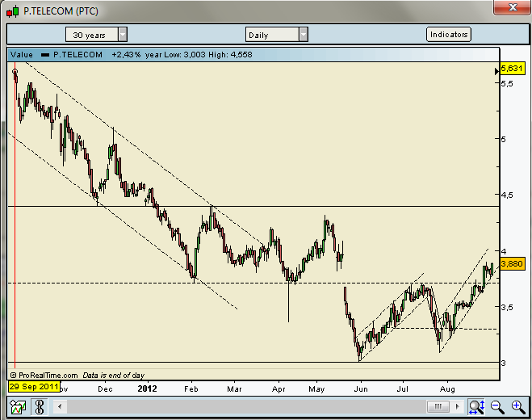Click the red circle marker at chart start
Viewport: 532px width, 420px height.
15,71
